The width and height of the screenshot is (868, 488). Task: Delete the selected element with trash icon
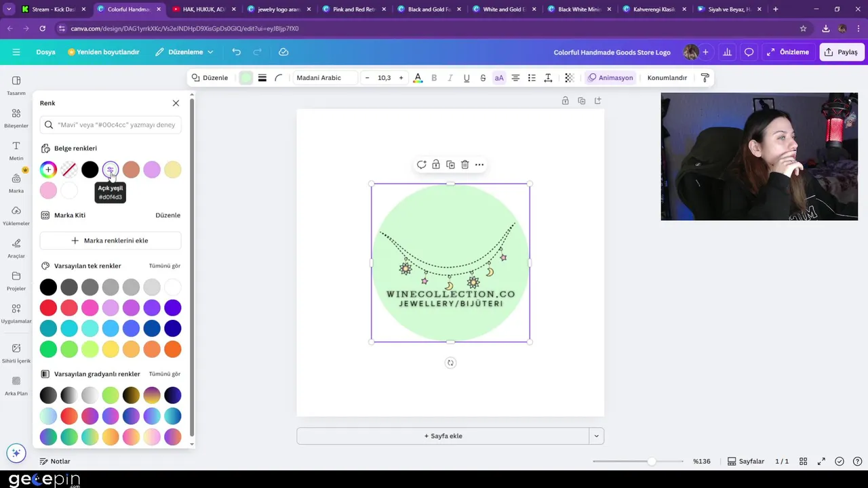[x=465, y=165]
